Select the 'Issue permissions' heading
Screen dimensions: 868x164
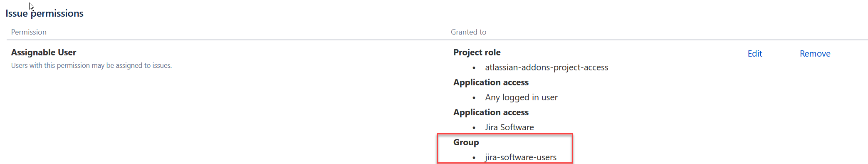click(45, 13)
